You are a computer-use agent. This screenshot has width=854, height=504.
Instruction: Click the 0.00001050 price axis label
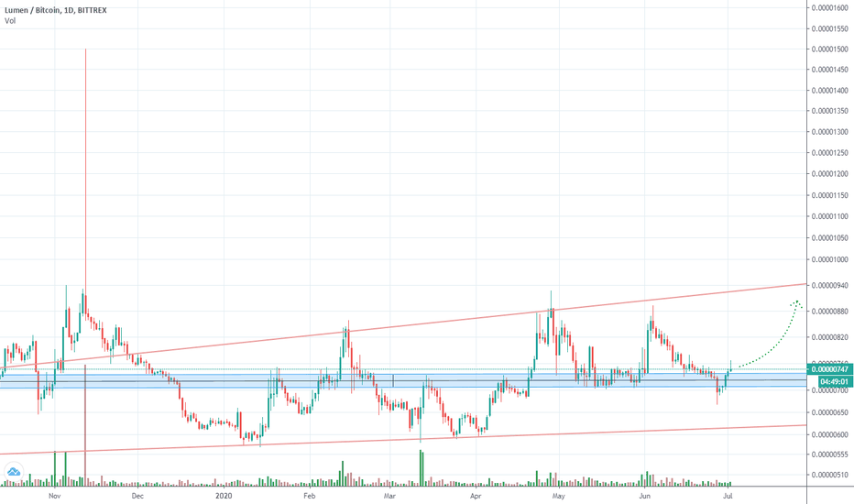click(829, 238)
